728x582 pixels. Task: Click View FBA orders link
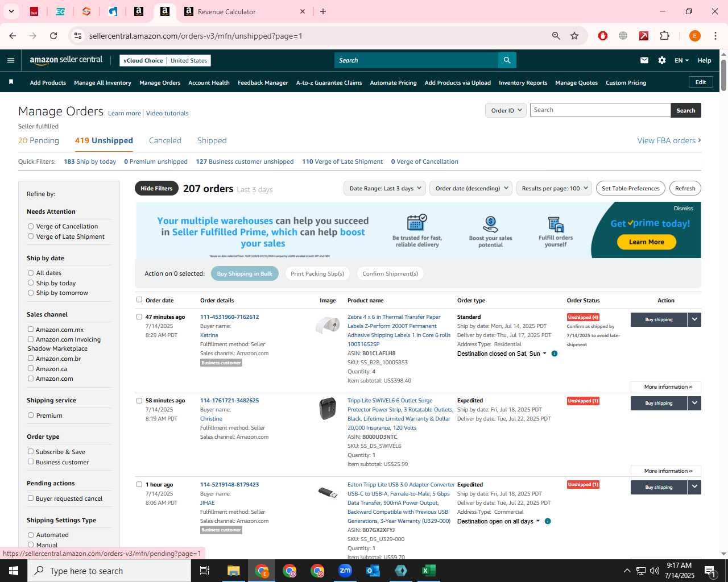(669, 140)
